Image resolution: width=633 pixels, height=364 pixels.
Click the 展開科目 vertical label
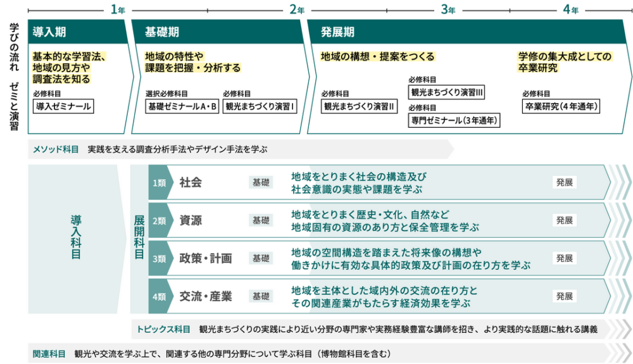click(x=139, y=237)
